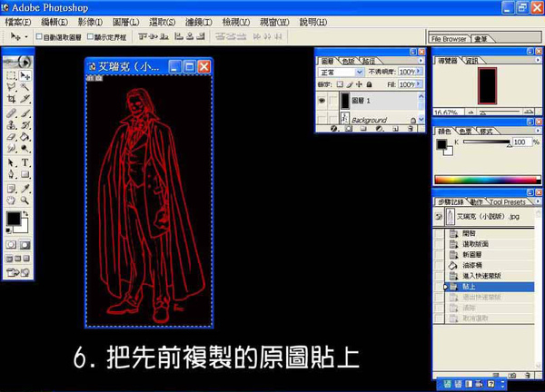Select the Path Selection arrow tool
Screen dimensions: 545x392
(x=11, y=162)
